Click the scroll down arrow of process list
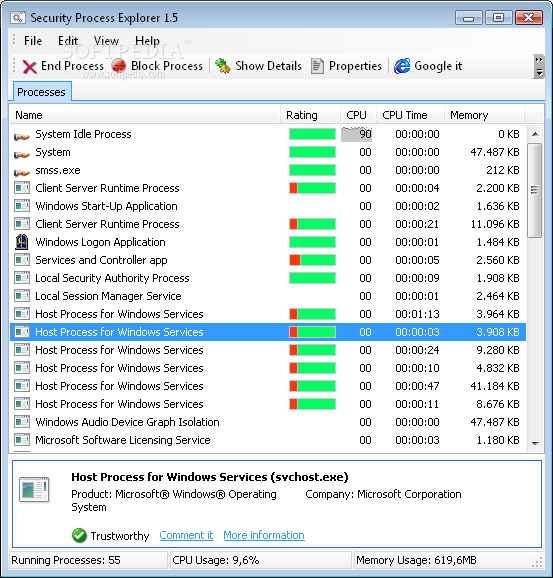Image resolution: width=553 pixels, height=578 pixels. click(535, 443)
